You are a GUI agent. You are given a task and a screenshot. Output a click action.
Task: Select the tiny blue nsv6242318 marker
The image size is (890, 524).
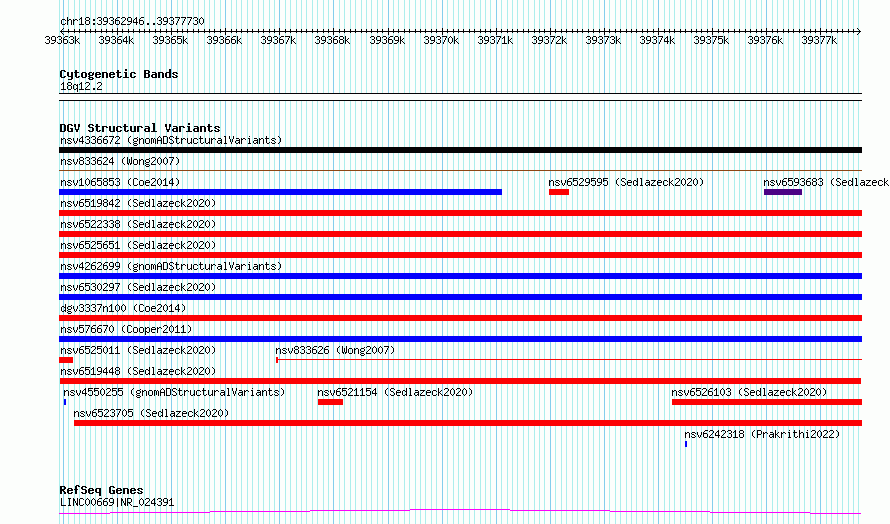pos(686,444)
